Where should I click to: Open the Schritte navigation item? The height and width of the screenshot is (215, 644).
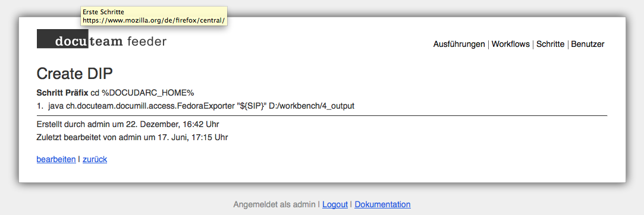[551, 45]
